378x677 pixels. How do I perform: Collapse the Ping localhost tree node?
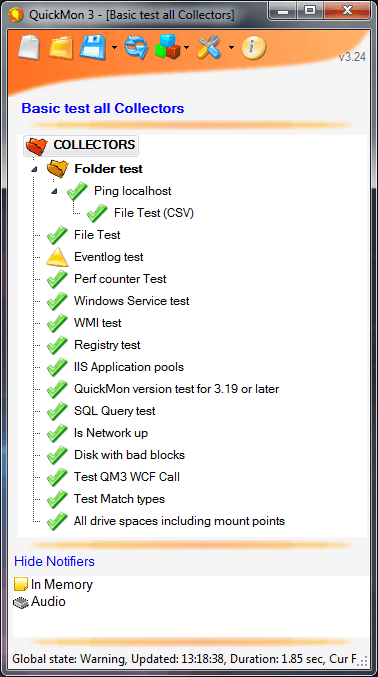click(x=54, y=191)
